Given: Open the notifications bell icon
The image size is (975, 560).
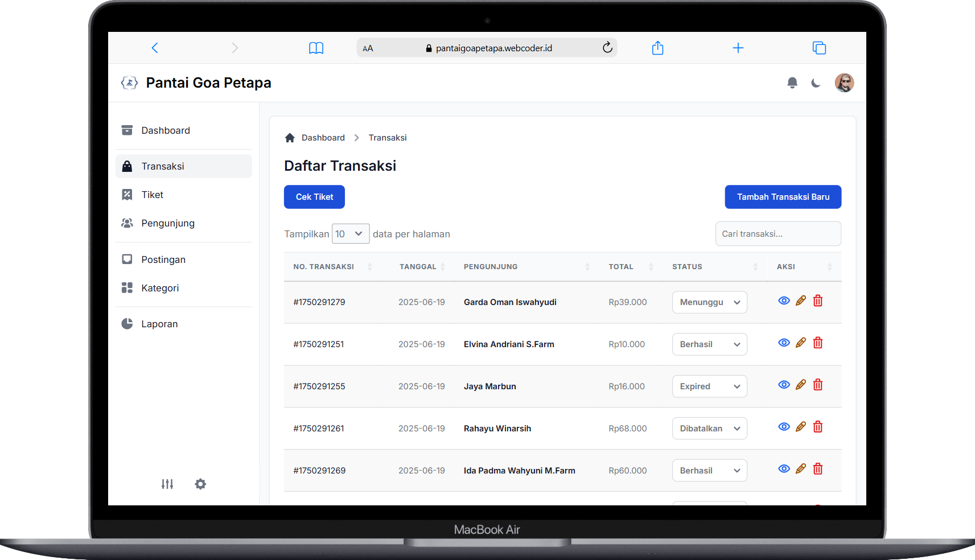Looking at the screenshot, I should (x=792, y=83).
